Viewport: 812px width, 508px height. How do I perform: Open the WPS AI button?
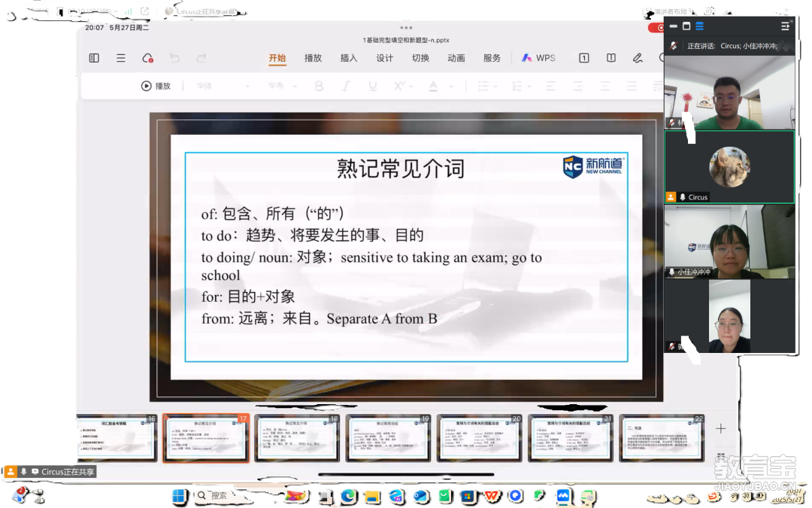coord(538,58)
